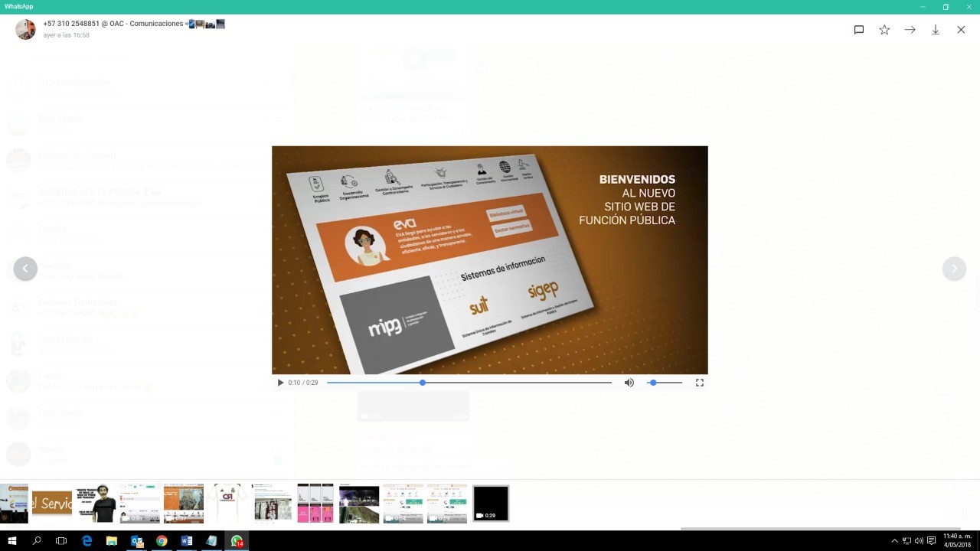Click the video progress seek bar

pyautogui.click(x=469, y=383)
